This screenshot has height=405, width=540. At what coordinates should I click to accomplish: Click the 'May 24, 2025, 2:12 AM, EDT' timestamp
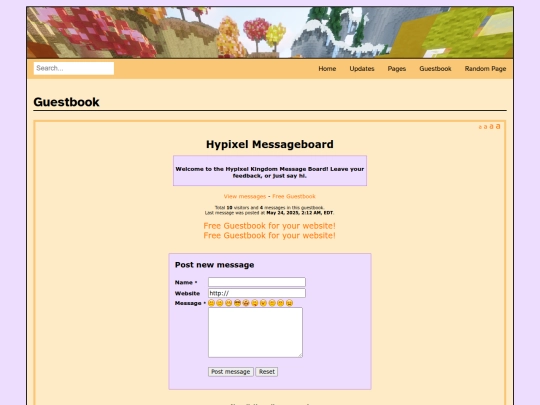[300, 213]
